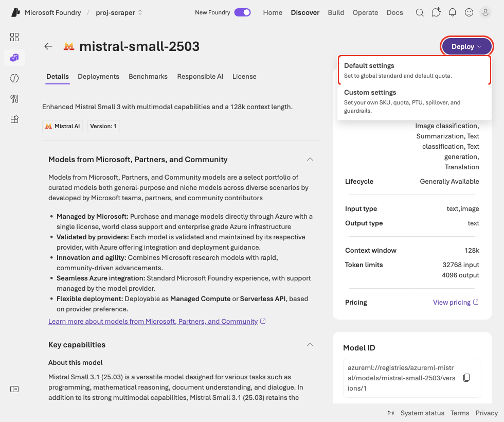Open the dashboard grid icon in sidebar
504x422 pixels.
(x=14, y=37)
